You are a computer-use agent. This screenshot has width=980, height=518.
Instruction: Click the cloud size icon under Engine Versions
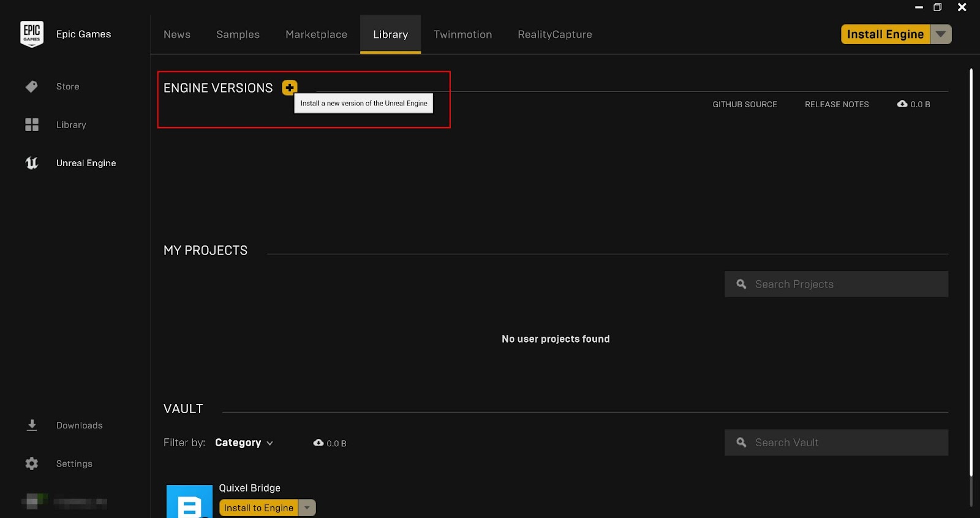[x=902, y=104]
